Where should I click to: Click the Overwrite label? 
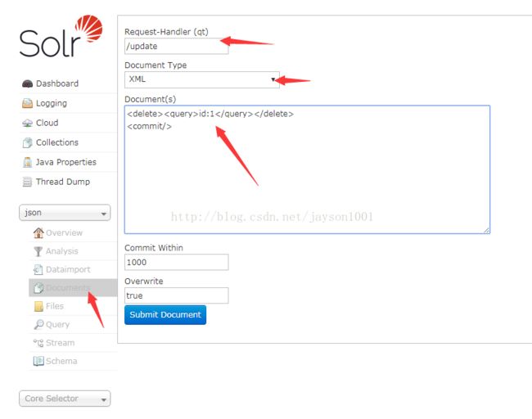(144, 282)
